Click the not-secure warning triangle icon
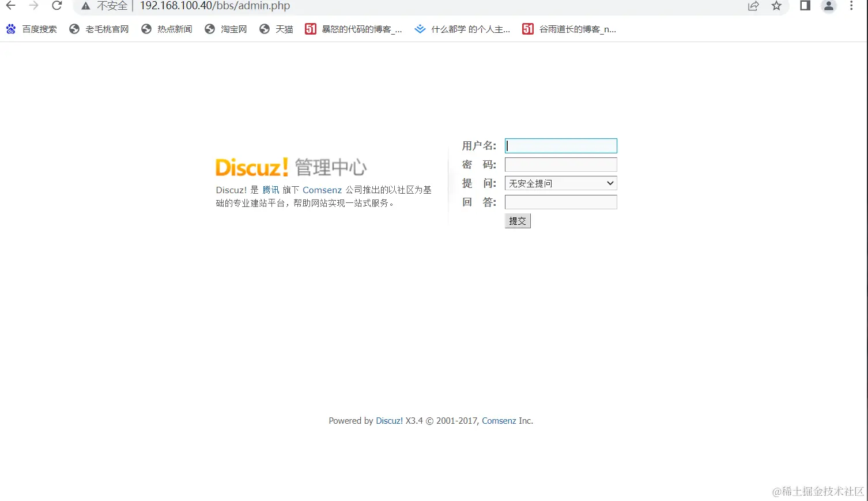 pos(86,6)
